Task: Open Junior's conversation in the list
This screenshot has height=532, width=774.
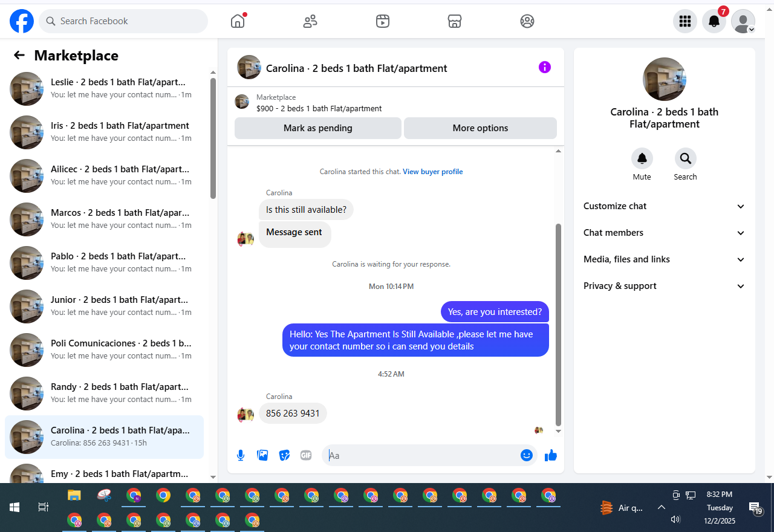Action: 104,307
